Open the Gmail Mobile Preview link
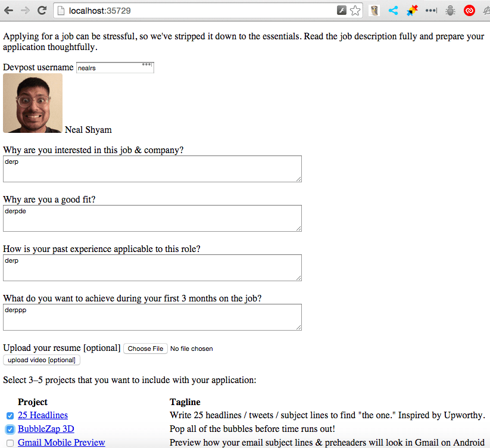This screenshot has height=448, width=490. (x=61, y=443)
